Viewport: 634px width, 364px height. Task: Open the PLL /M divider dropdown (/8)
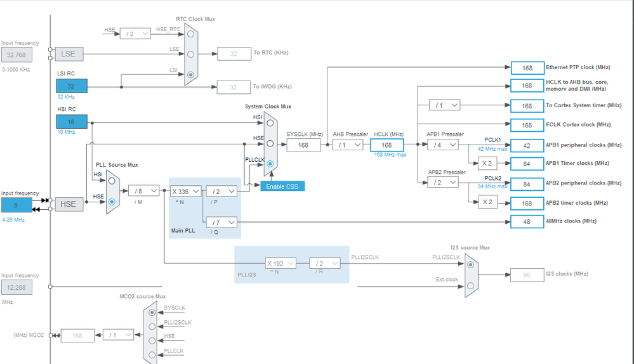pos(144,191)
